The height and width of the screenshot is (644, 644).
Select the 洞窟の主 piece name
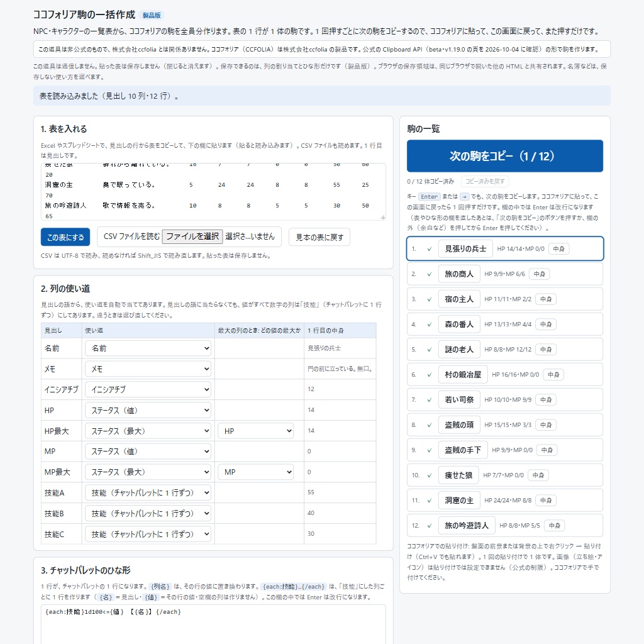459,500
